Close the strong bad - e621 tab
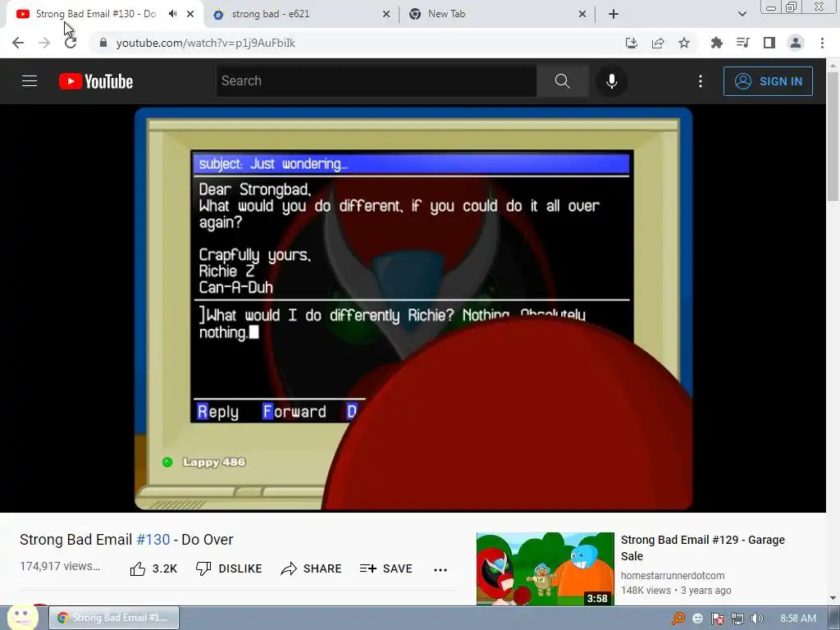The image size is (840, 630). (386, 14)
